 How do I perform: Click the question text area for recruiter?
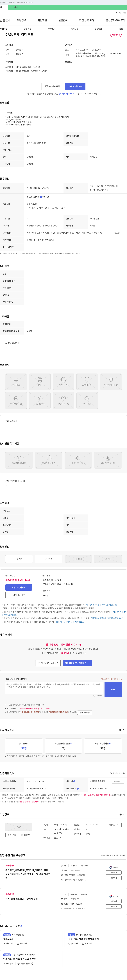54,688
